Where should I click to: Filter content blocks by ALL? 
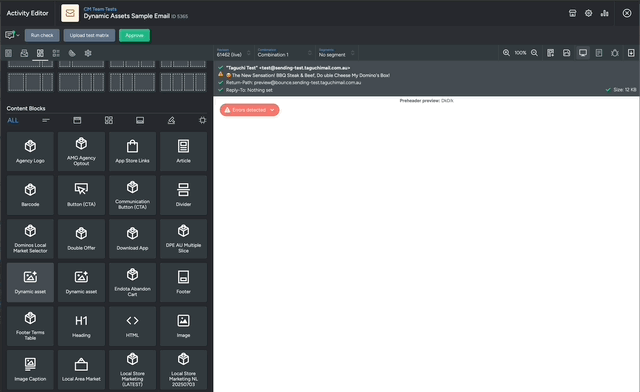[13, 120]
